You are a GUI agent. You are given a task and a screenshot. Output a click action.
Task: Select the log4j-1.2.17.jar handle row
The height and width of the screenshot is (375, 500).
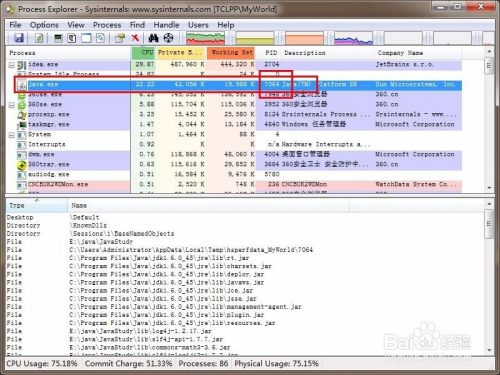245,331
